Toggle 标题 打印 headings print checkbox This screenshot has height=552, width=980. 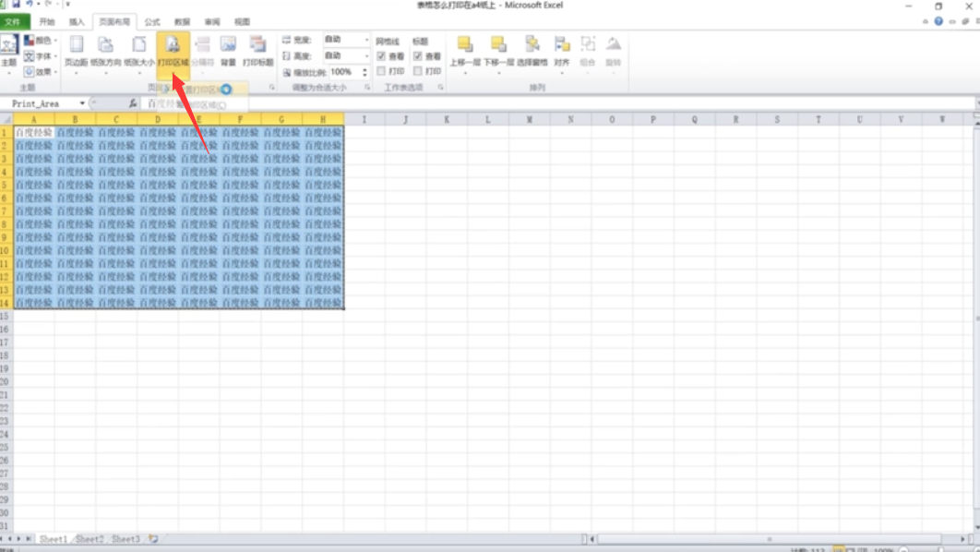click(x=417, y=71)
